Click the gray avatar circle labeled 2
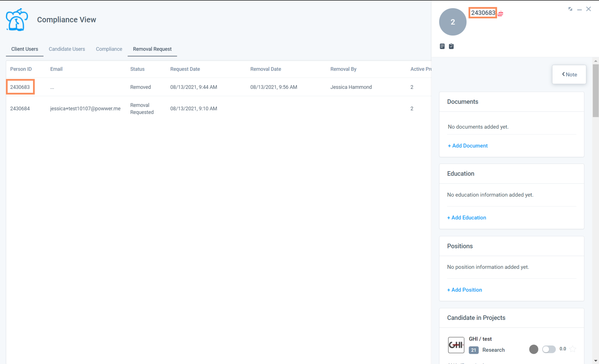 point(452,22)
